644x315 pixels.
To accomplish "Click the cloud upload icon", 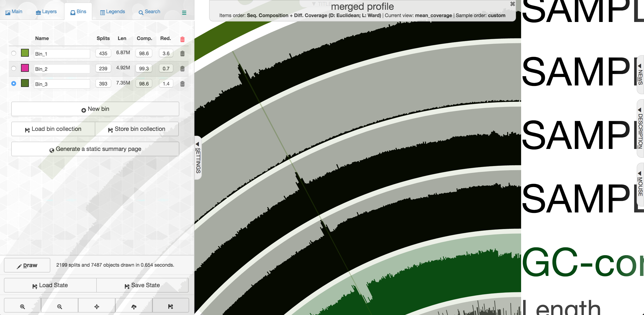I will pyautogui.click(x=134, y=306).
